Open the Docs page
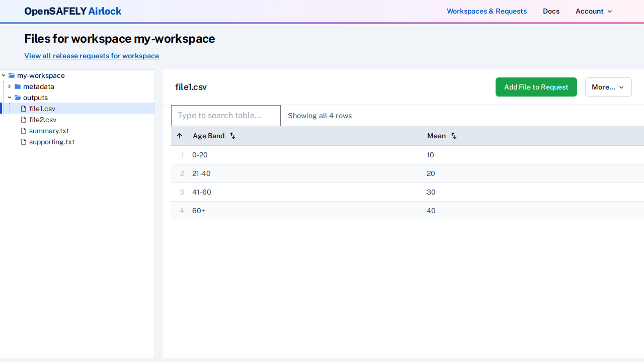The height and width of the screenshot is (362, 644). pyautogui.click(x=551, y=11)
